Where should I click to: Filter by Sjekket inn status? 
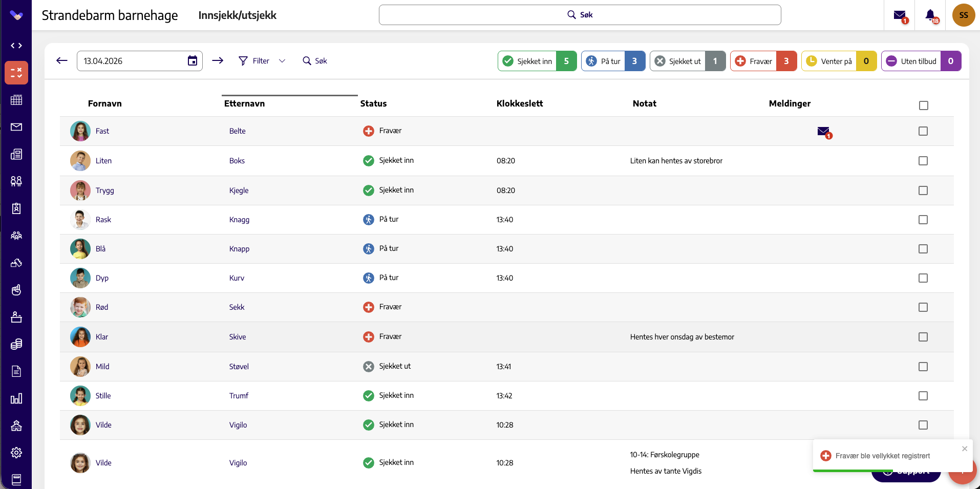[537, 61]
